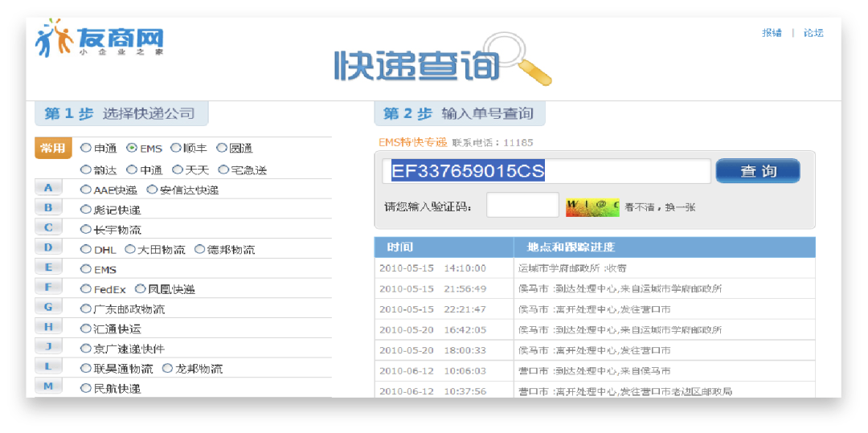
Task: Select the DHL radio button
Action: [x=85, y=249]
